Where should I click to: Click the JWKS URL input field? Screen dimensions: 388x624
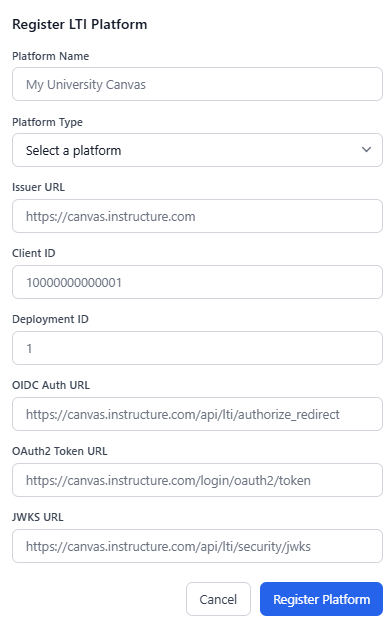197,546
